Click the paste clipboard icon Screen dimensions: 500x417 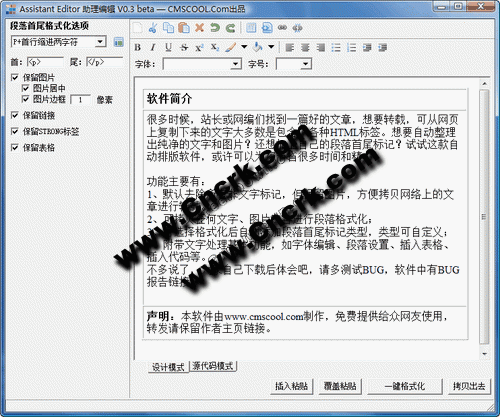(184, 28)
